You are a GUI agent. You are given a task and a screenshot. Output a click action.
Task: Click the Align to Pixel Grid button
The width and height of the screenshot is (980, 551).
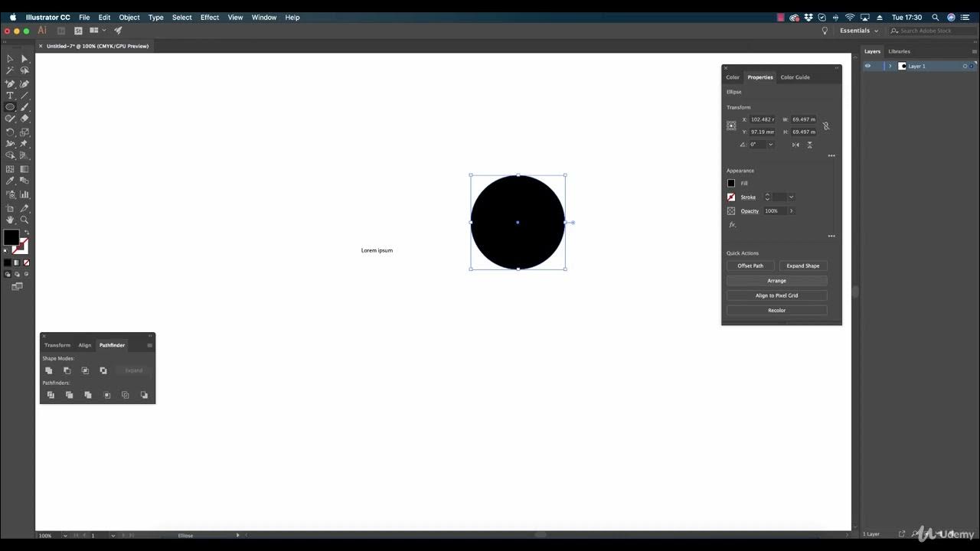tap(776, 295)
